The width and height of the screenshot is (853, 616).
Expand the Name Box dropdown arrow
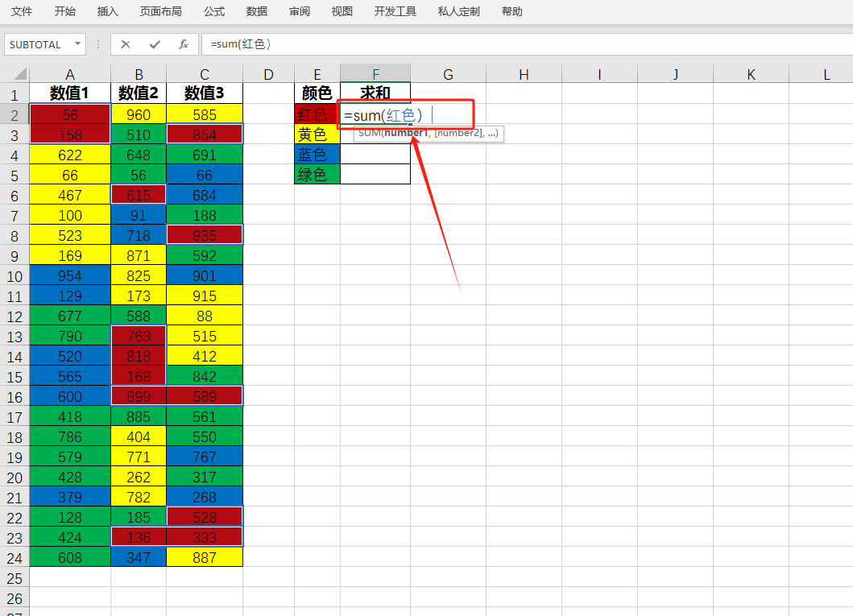pyautogui.click(x=78, y=44)
